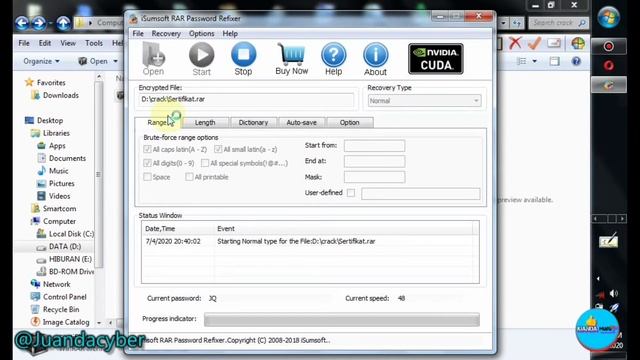The height and width of the screenshot is (360, 640).
Task: Open Explorer's Edit menu
Action: (44, 43)
